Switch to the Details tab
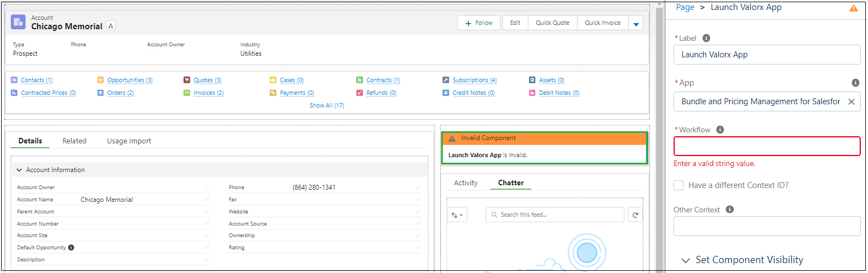Image resolution: width=868 pixels, height=273 pixels. pos(30,141)
